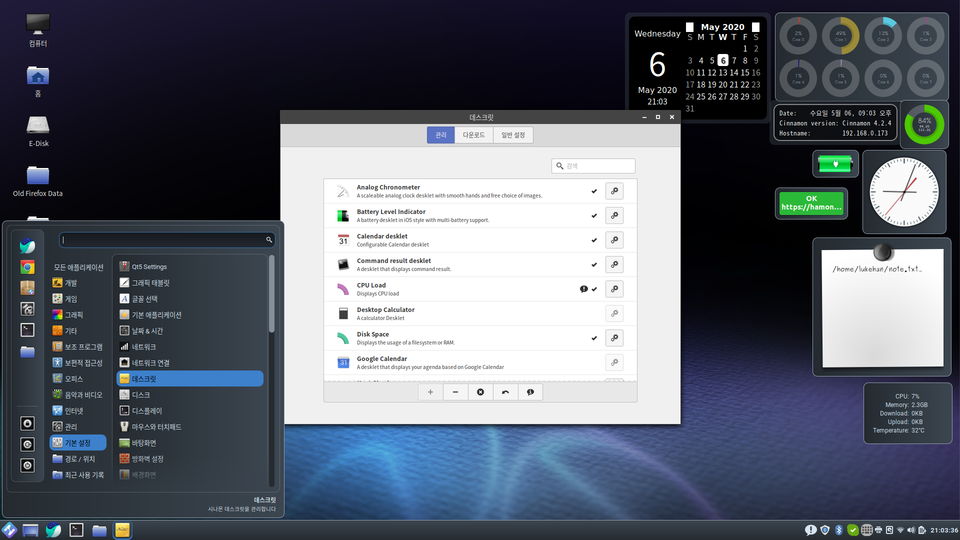
Task: Select 모든 애플리케이션 category
Action: point(78,267)
